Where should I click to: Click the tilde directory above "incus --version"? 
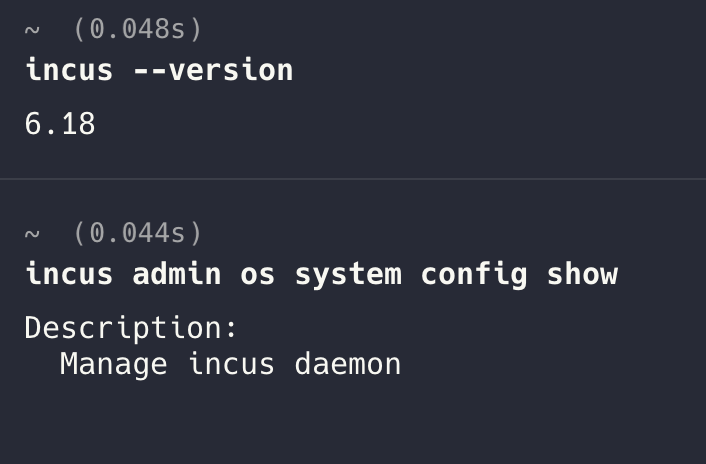click(32, 30)
